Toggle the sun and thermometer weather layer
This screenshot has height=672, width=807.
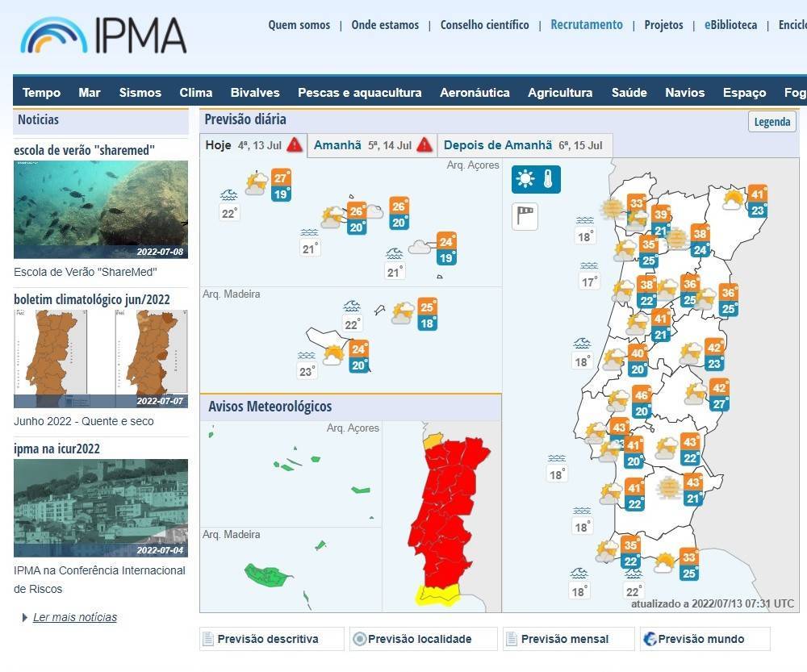click(536, 179)
